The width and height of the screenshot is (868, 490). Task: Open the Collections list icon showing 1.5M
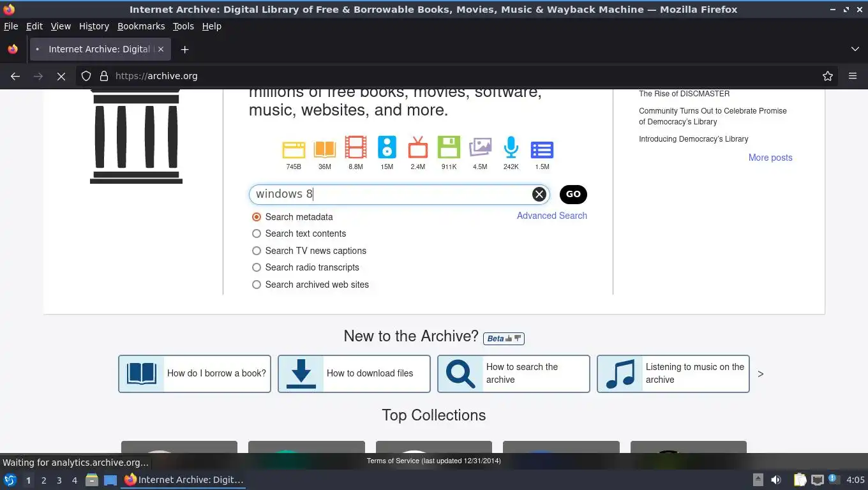(542, 150)
